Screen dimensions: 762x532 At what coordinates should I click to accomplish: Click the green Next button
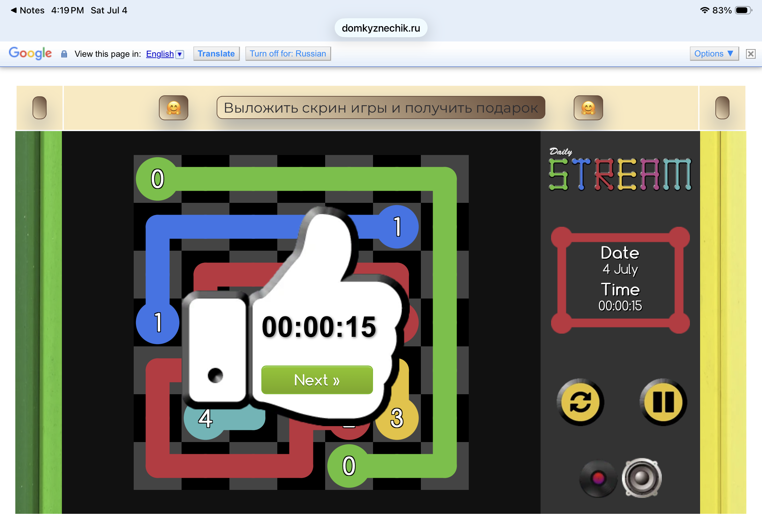click(x=317, y=380)
